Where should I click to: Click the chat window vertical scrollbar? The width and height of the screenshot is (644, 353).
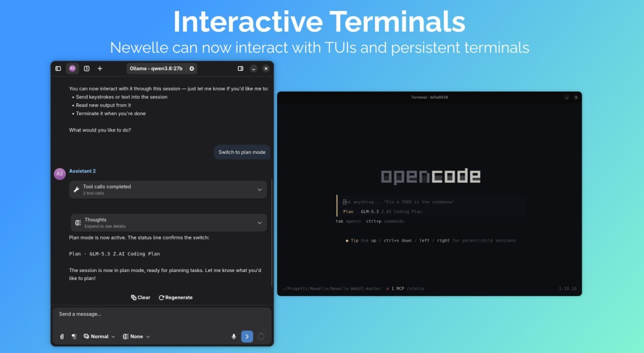[x=272, y=233]
